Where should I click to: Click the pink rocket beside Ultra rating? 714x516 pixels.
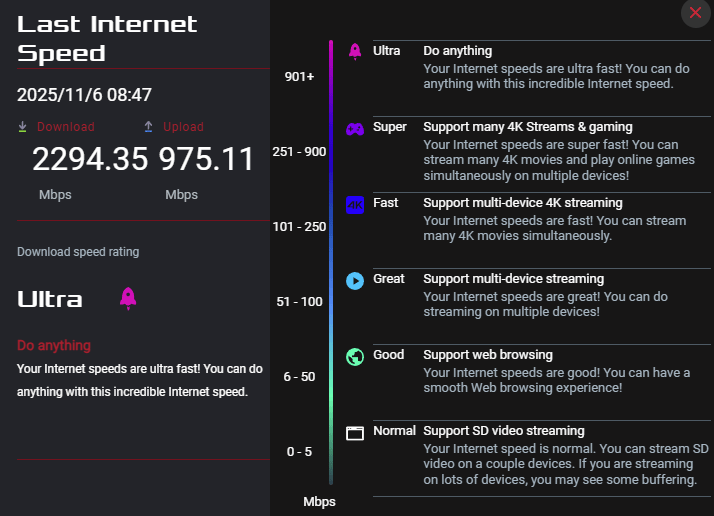tap(127, 297)
